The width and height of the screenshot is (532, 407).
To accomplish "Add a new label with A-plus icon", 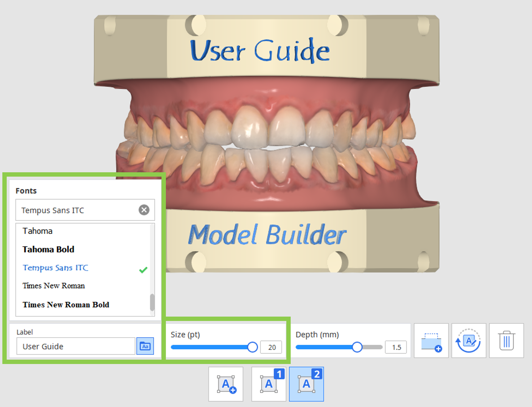I will click(226, 384).
